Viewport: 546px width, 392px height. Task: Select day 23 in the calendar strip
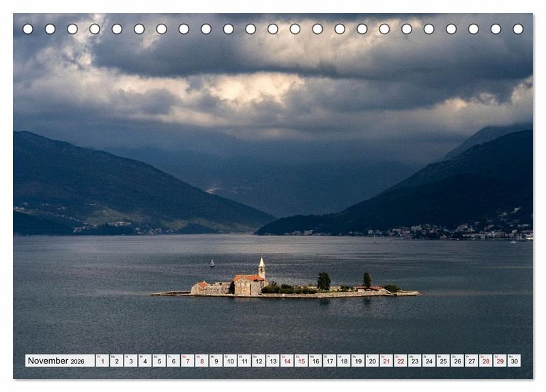click(415, 361)
